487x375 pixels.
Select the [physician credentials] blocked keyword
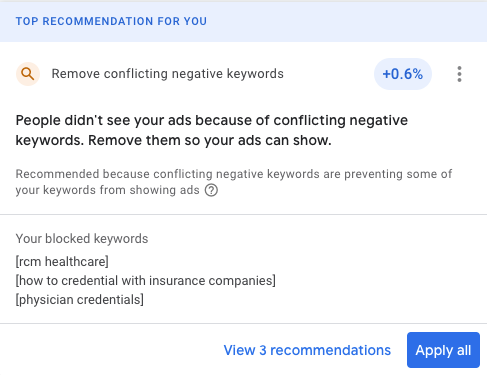[x=80, y=300]
